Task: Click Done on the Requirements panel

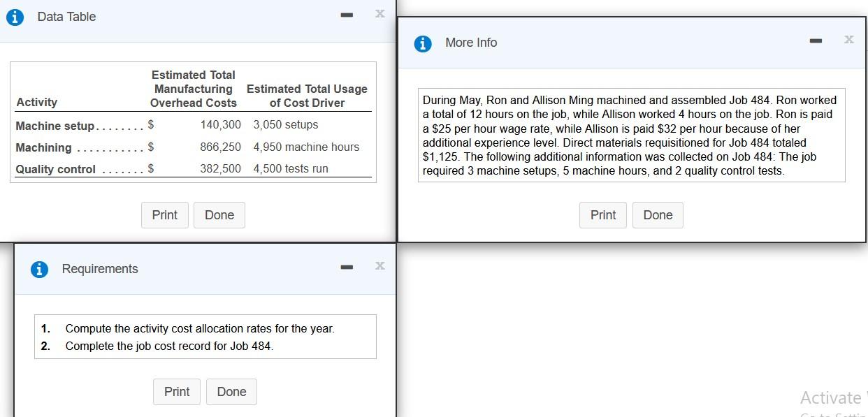Action: point(231,392)
